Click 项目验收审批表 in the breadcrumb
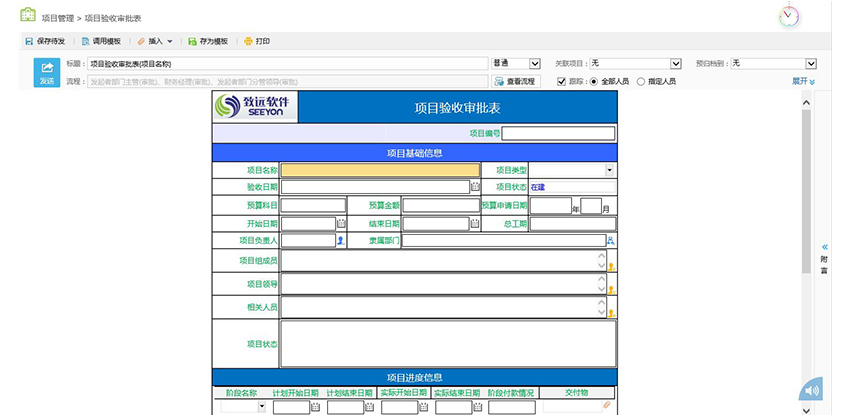 [x=113, y=18]
